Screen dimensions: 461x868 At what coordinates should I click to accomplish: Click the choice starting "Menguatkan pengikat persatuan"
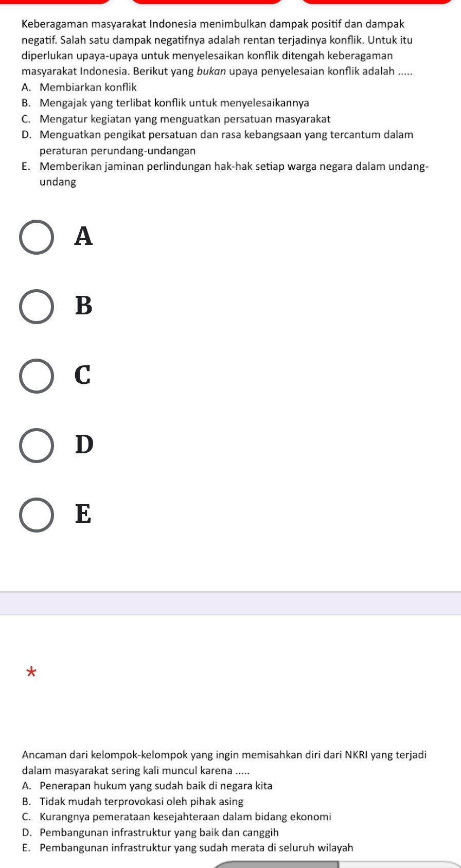point(226,143)
